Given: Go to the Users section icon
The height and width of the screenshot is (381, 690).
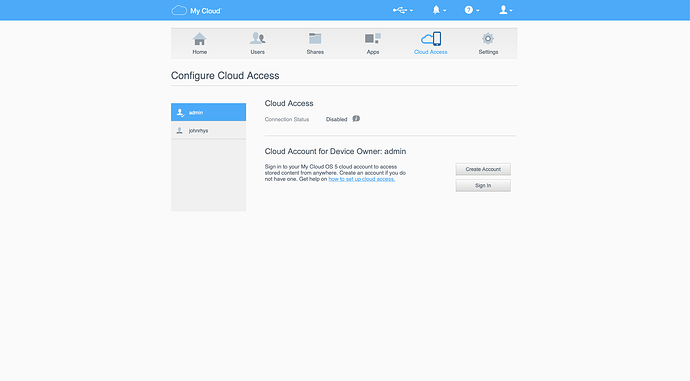Looking at the screenshot, I should pos(257,38).
